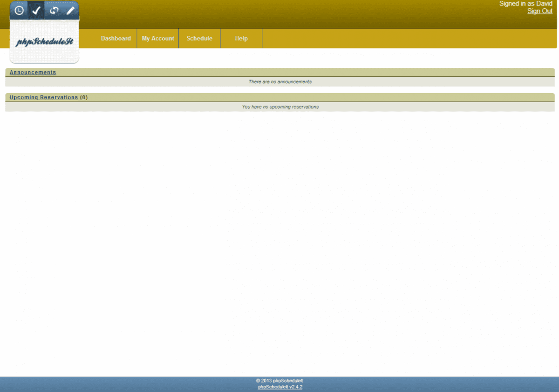The height and width of the screenshot is (392, 559).
Task: Click the circular arrows sync icon
Action: 54,11
